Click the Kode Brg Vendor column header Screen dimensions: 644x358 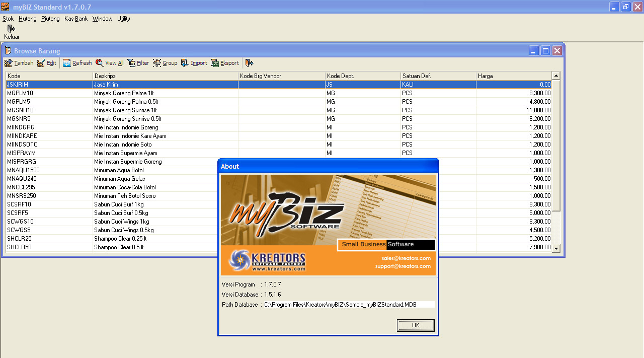(x=282, y=76)
